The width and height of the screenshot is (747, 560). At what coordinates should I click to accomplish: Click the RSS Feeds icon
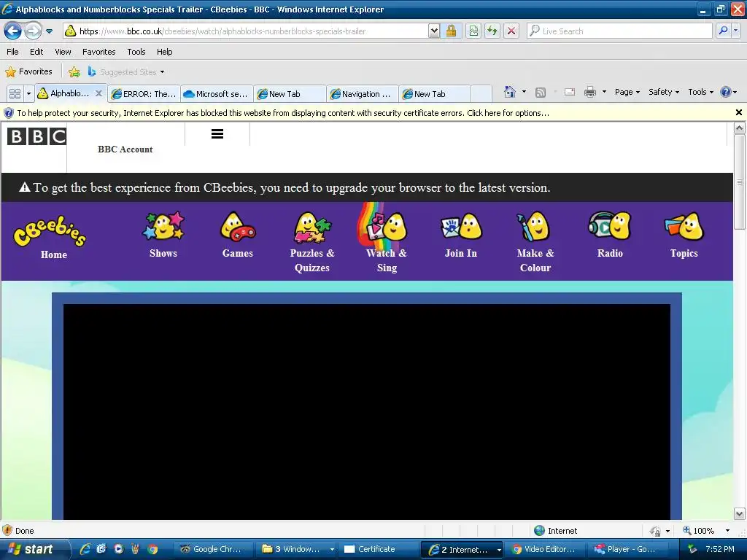point(541,93)
